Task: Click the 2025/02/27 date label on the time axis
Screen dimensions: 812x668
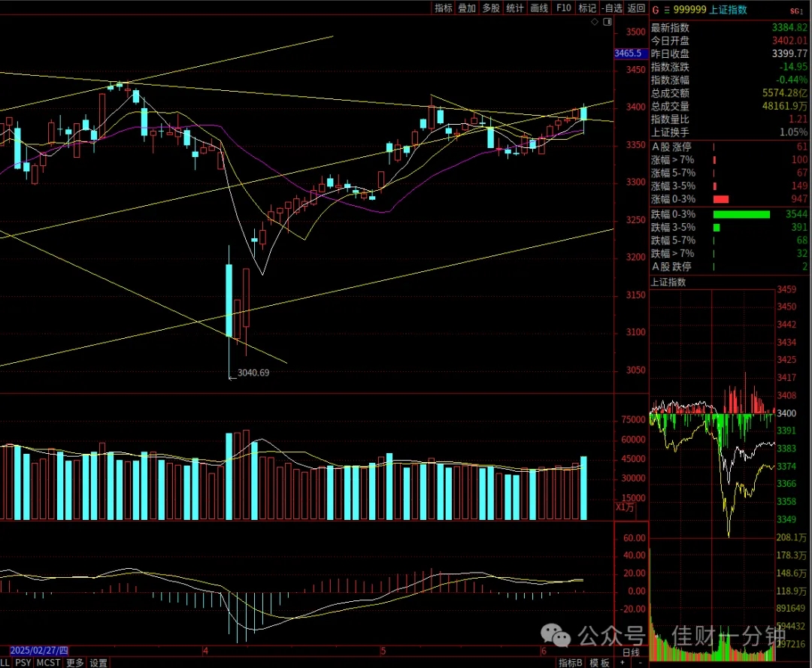Action: point(39,651)
